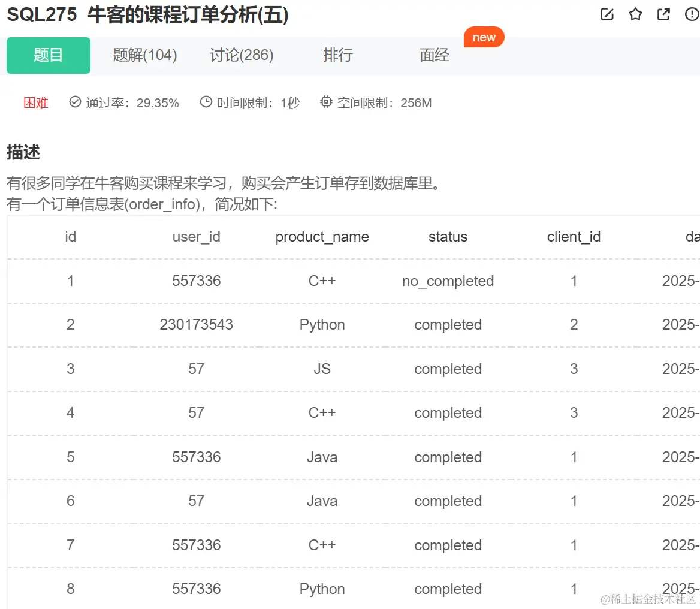Click user_id 57 in row 6
700x609 pixels.
coord(197,501)
